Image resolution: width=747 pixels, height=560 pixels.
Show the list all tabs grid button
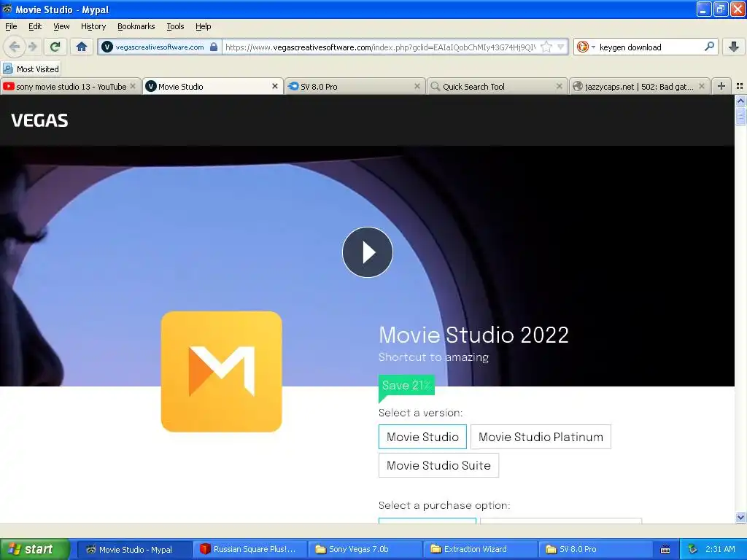pos(740,86)
